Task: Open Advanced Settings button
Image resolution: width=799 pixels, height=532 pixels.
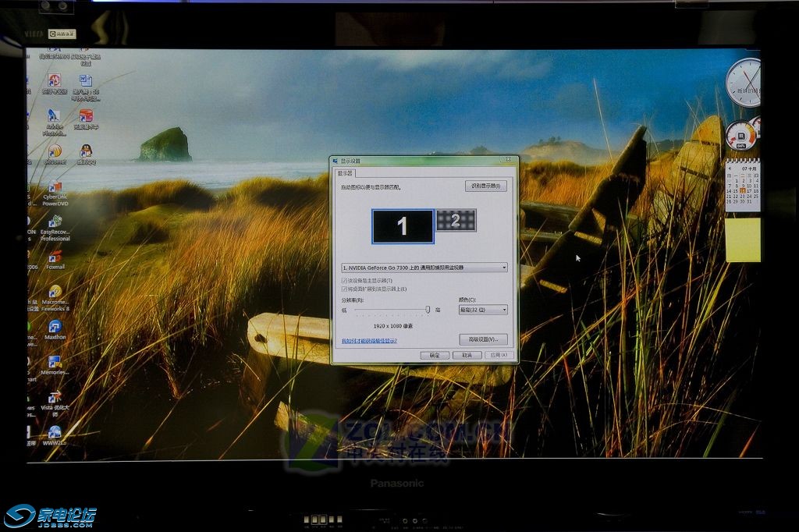Action: click(x=483, y=339)
